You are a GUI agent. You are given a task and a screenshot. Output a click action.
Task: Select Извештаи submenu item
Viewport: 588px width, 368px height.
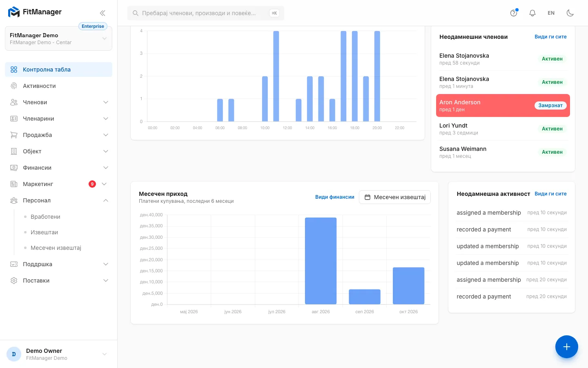click(x=44, y=232)
